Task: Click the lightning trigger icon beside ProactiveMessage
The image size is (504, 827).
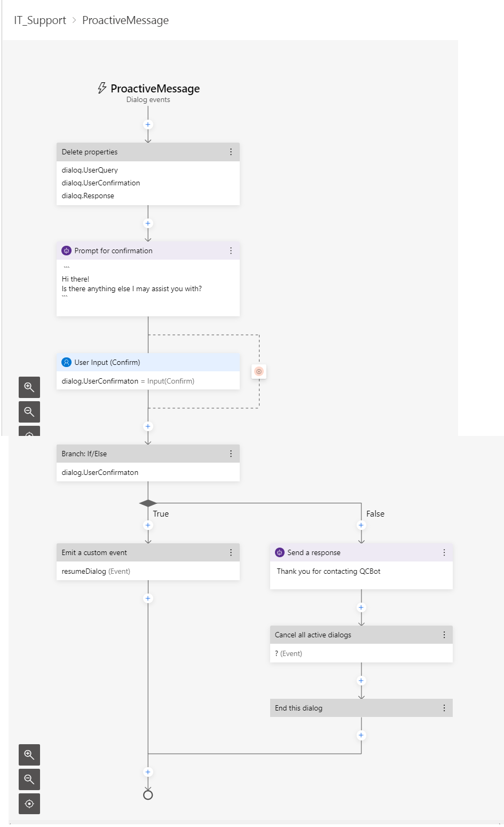Action: pos(101,88)
